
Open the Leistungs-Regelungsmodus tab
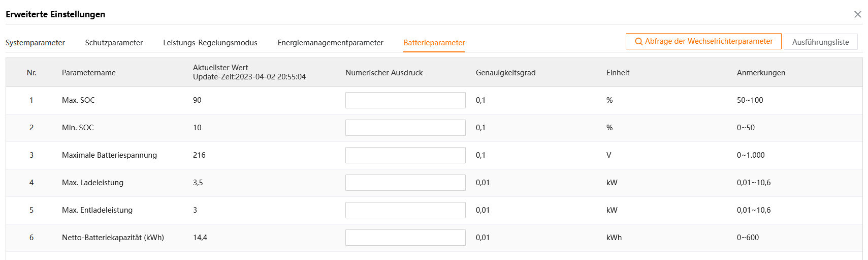coord(210,43)
